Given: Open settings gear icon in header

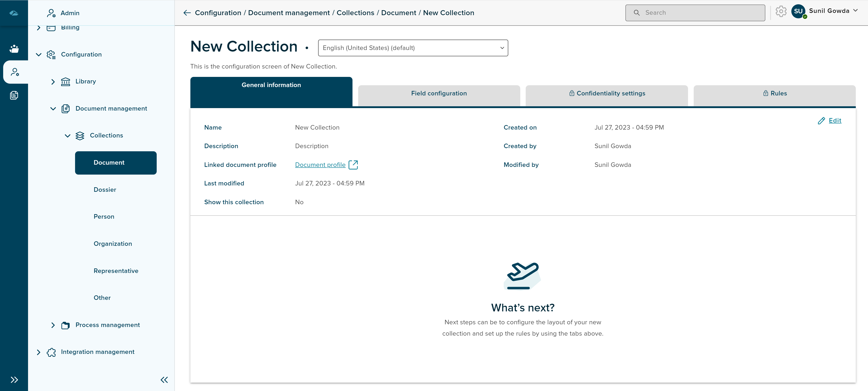Looking at the screenshot, I should 781,12.
